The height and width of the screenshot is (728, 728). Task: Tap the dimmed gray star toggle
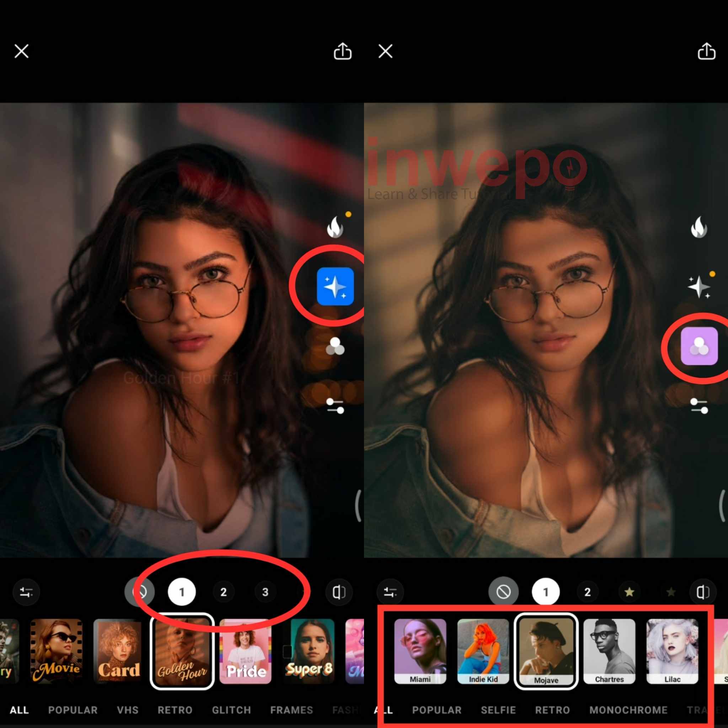pyautogui.click(x=671, y=591)
